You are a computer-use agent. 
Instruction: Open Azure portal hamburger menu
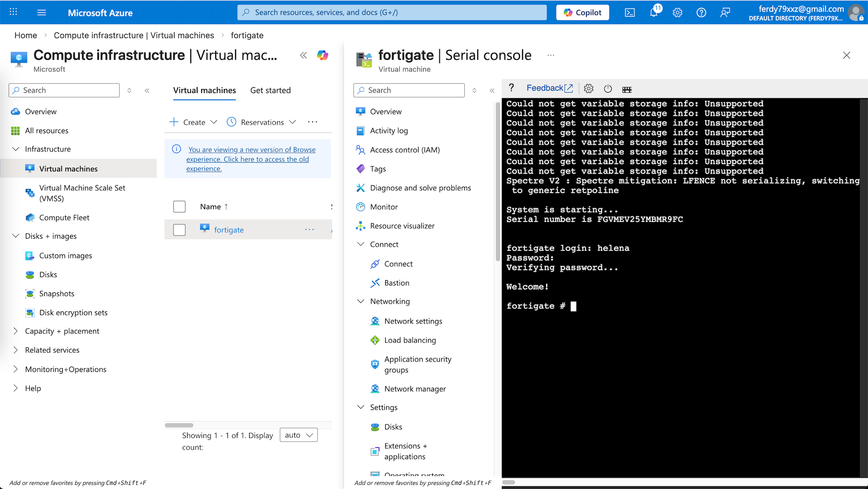pyautogui.click(x=42, y=13)
